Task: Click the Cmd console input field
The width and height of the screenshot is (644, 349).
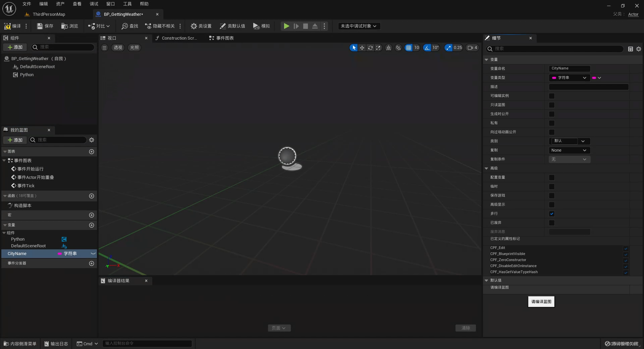Action: pos(148,343)
